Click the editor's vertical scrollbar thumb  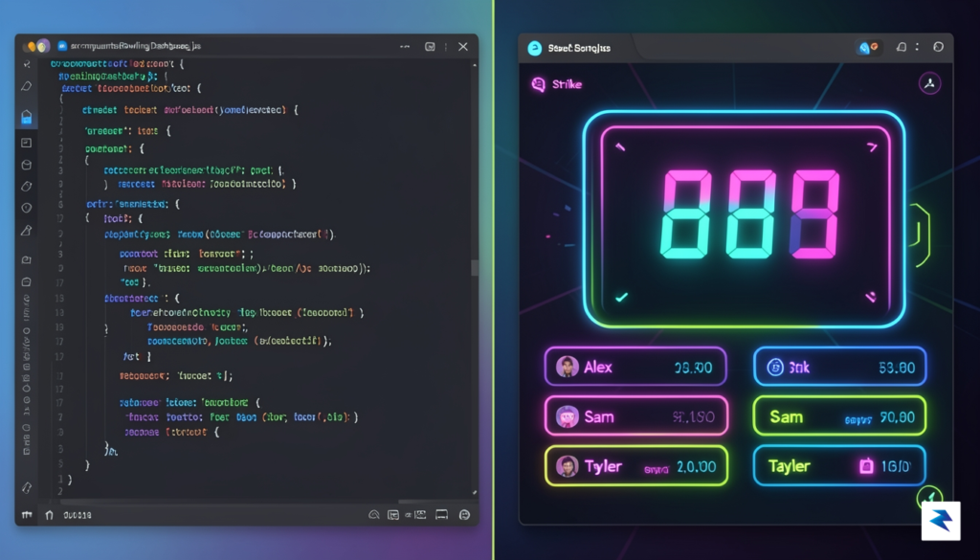point(475,267)
